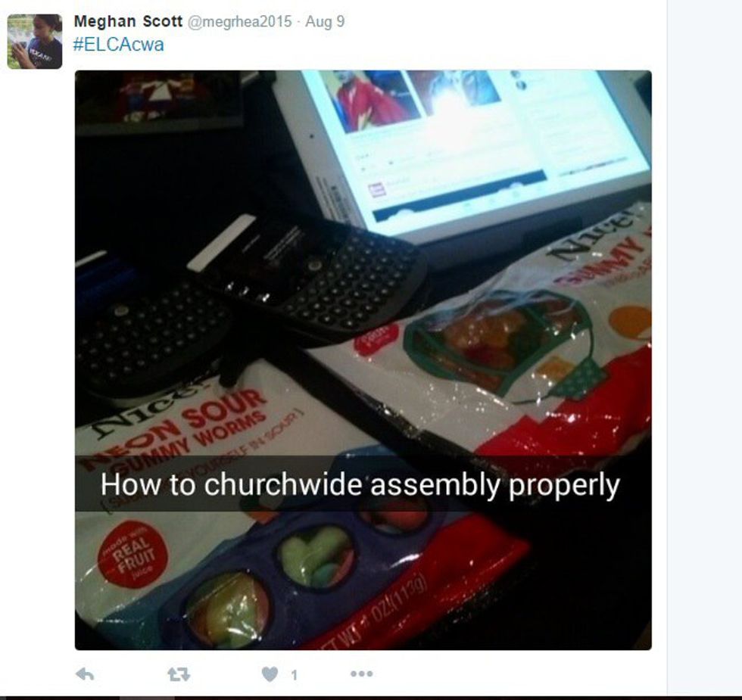This screenshot has width=742, height=700.
Task: Open the @megrhea2015 handle
Action: [240, 22]
